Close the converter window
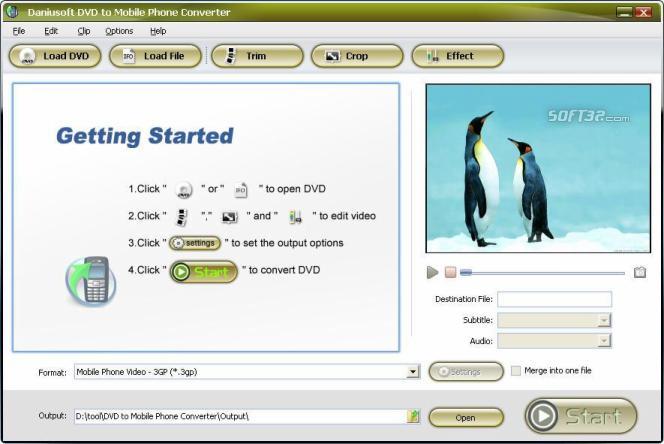Screen dimensions: 664x444 point(644,12)
